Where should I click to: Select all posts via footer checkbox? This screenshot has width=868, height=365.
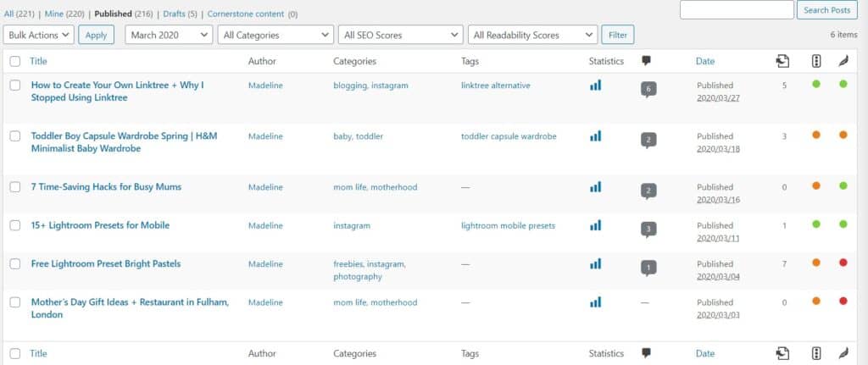[x=15, y=353]
